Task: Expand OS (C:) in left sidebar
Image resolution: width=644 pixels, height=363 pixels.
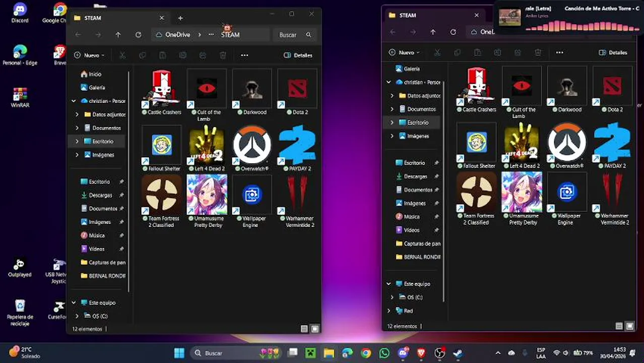Action: click(x=77, y=316)
